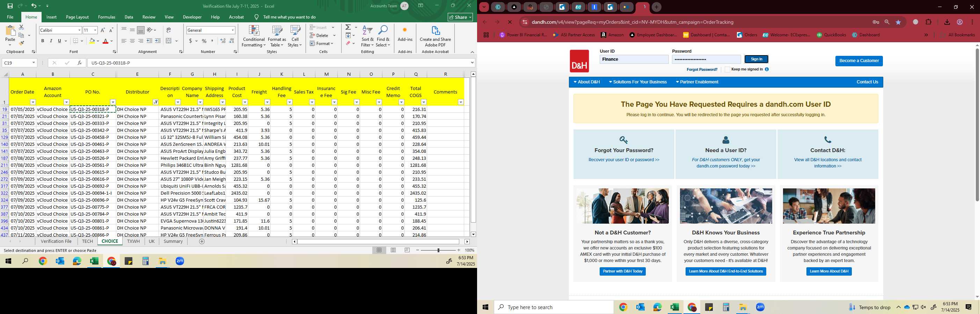Add a new sheet with plus icon
The height and width of the screenshot is (314, 980).
pyautogui.click(x=202, y=241)
